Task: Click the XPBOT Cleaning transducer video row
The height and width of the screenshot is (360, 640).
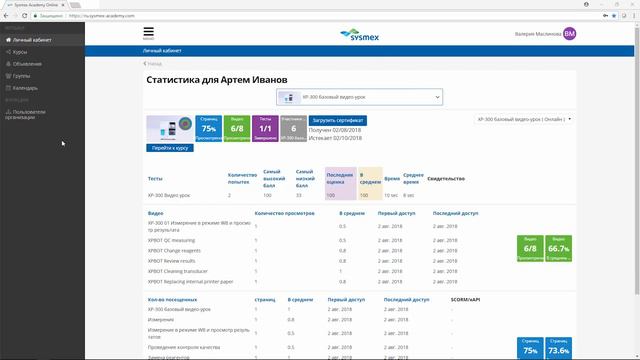Action: coord(314,271)
